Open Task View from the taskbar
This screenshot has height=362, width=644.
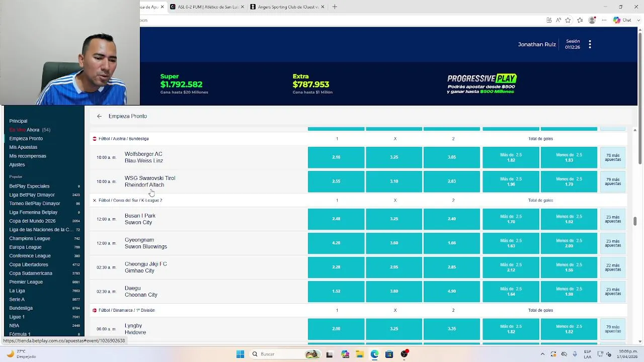[x=330, y=354]
